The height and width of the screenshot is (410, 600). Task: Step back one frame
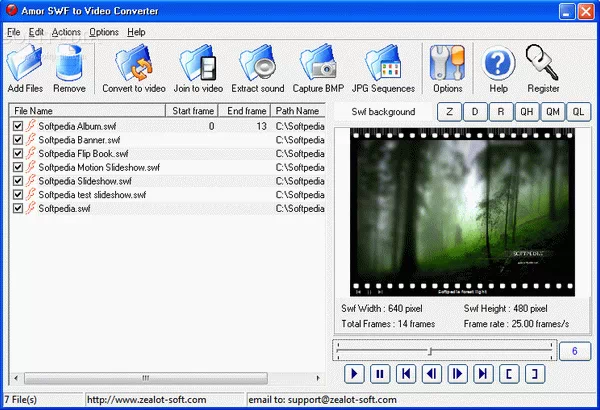(x=432, y=374)
